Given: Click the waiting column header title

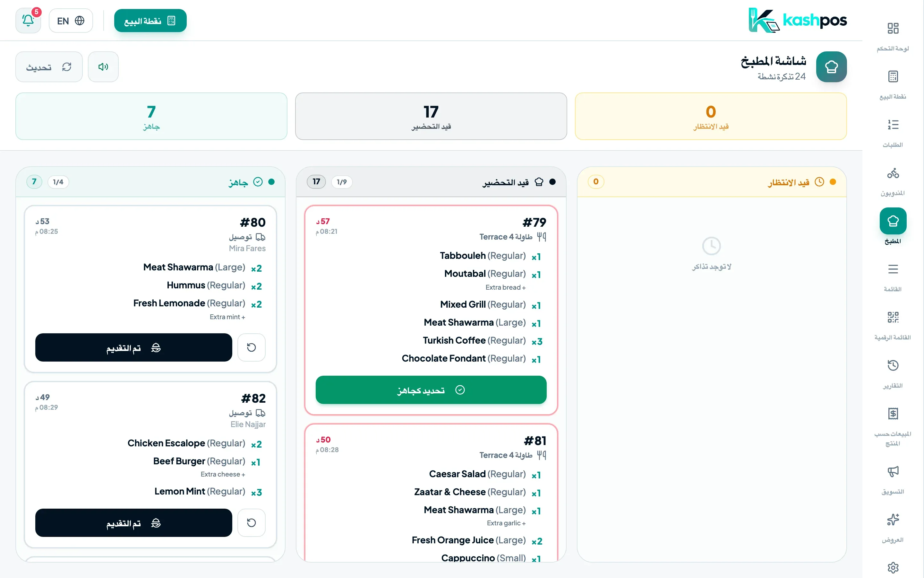Looking at the screenshot, I should [789, 182].
